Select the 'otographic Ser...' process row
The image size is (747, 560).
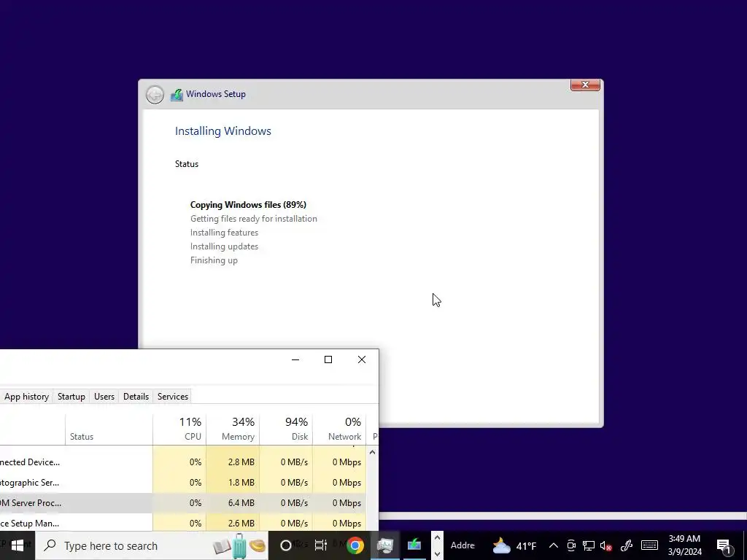coord(183,483)
